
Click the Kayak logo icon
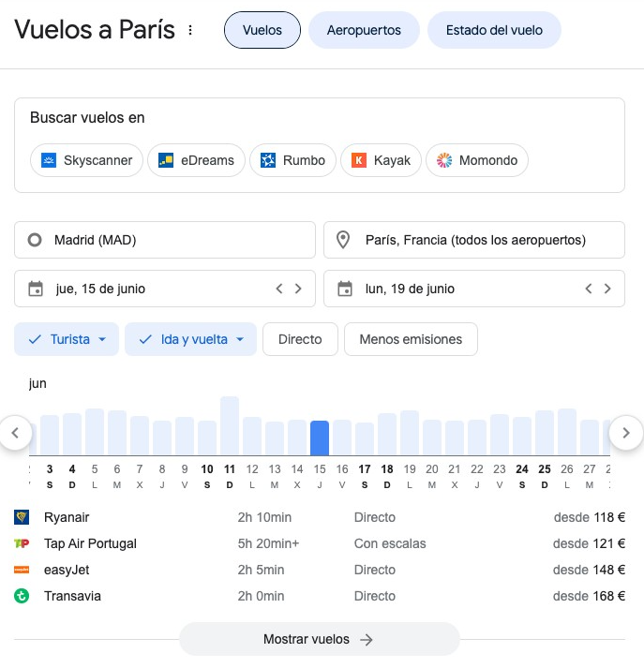[x=359, y=160]
